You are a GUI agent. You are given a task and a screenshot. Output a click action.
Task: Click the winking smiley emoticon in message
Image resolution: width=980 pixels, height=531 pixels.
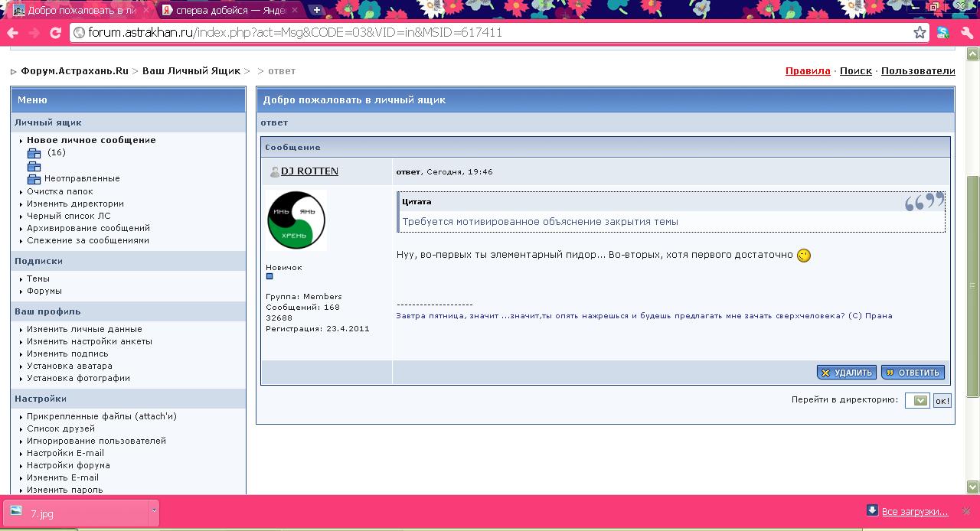click(x=804, y=255)
